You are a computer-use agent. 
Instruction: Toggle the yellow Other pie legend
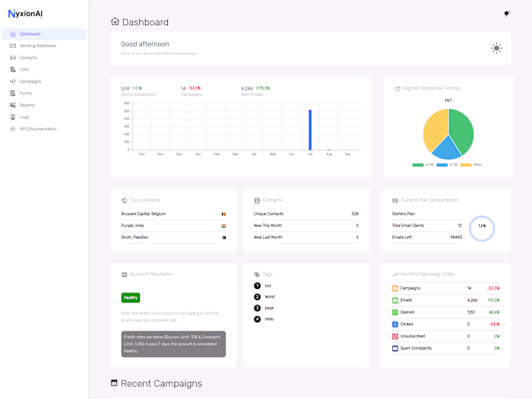pyautogui.click(x=466, y=165)
